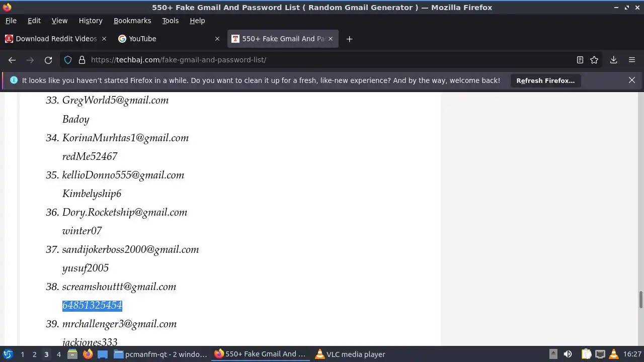Screen dimensions: 644x362
Task: Click the VLC cone tray icon
Action: [x=614, y=354]
